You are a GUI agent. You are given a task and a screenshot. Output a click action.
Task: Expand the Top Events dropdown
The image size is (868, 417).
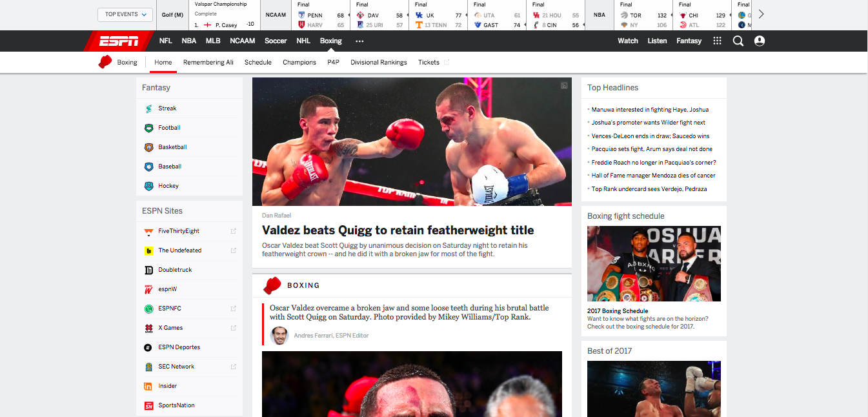click(125, 14)
